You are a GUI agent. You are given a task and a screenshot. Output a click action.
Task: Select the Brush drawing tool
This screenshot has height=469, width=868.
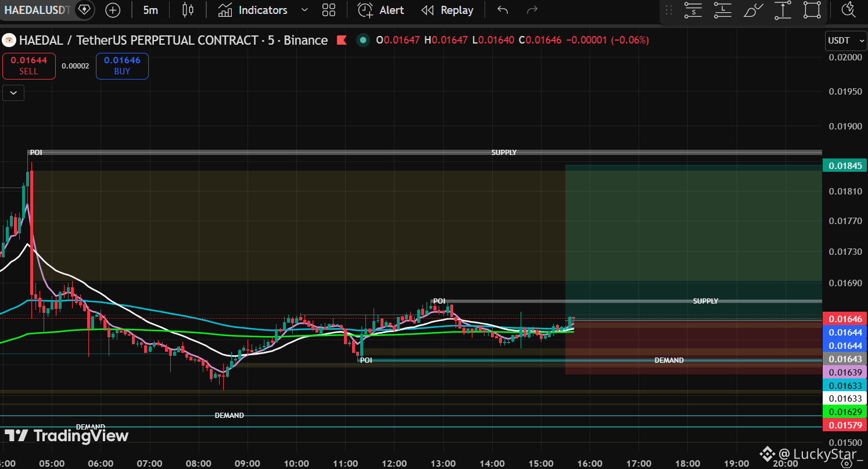tap(753, 10)
